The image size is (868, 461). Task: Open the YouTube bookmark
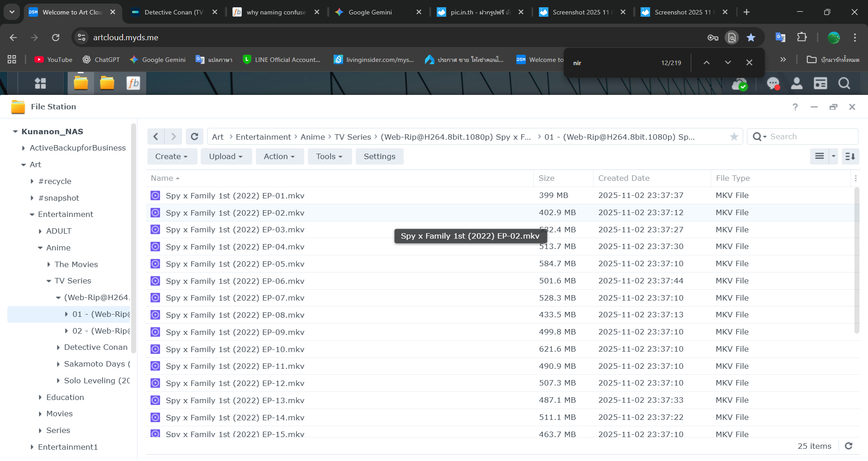click(x=53, y=60)
